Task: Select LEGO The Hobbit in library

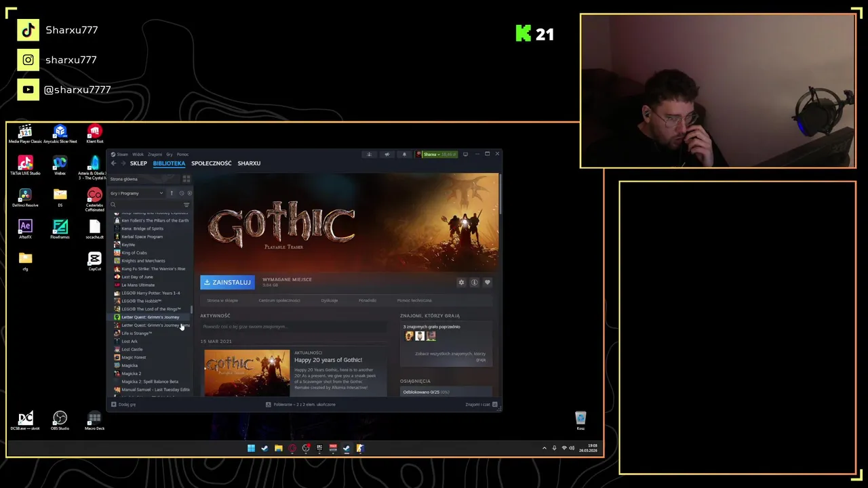Action: 141,301
